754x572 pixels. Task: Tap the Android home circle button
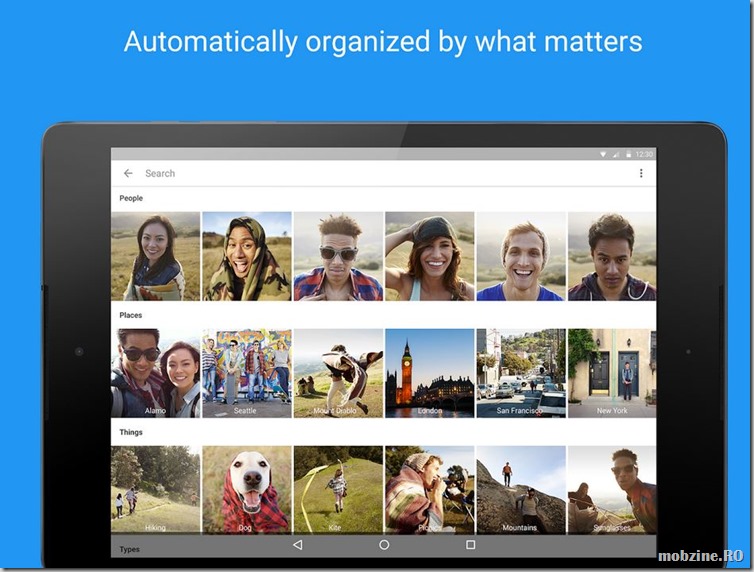pos(384,545)
